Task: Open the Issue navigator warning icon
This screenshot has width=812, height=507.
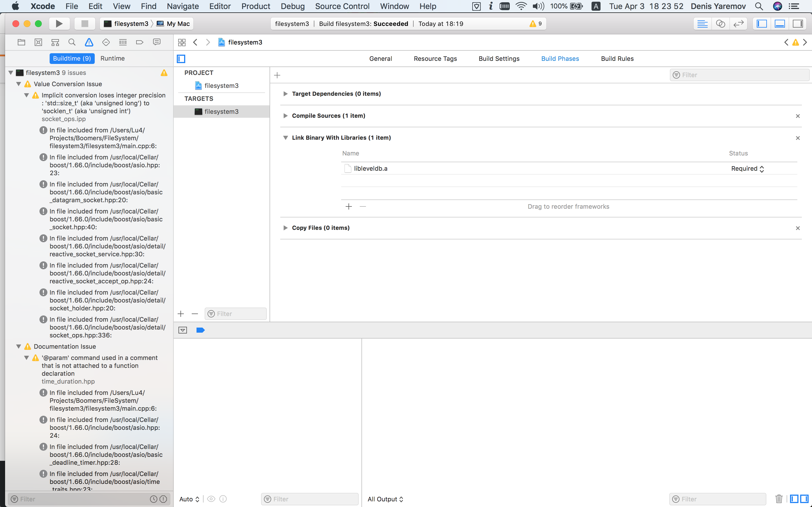Action: [89, 42]
